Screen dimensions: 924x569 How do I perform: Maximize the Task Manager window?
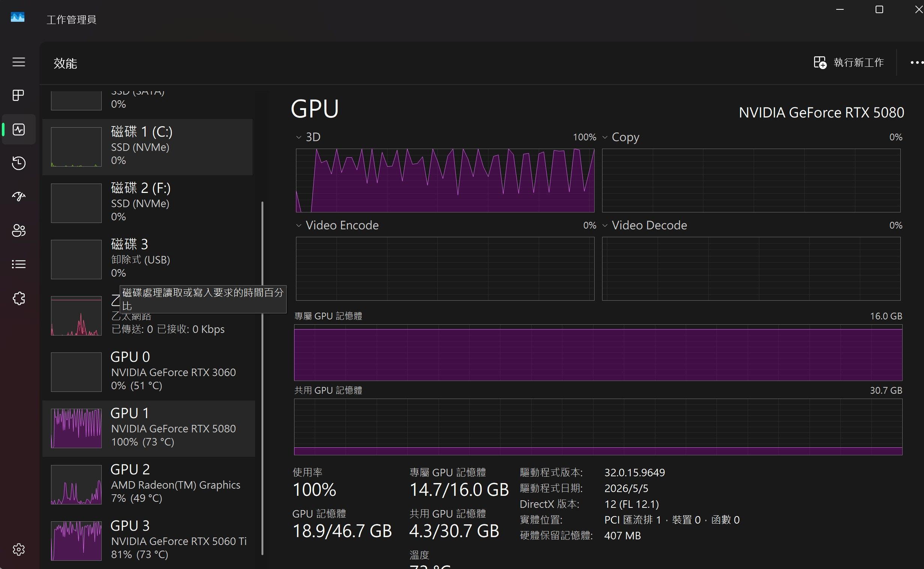coord(879,9)
